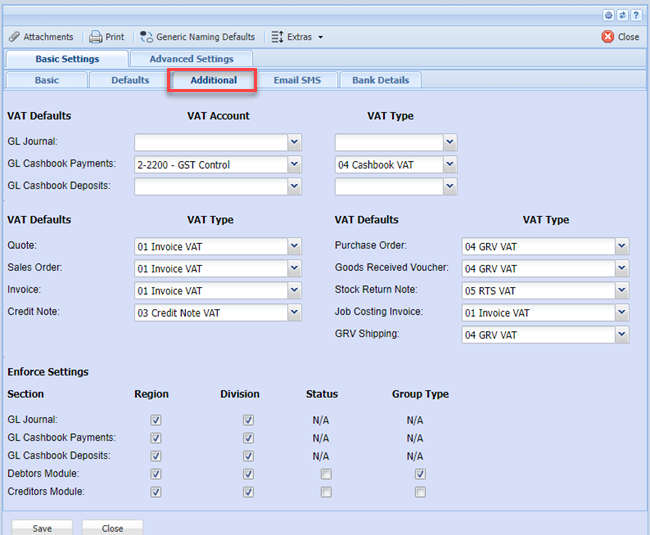
Task: Open Generic Naming Defaults
Action: 198,37
